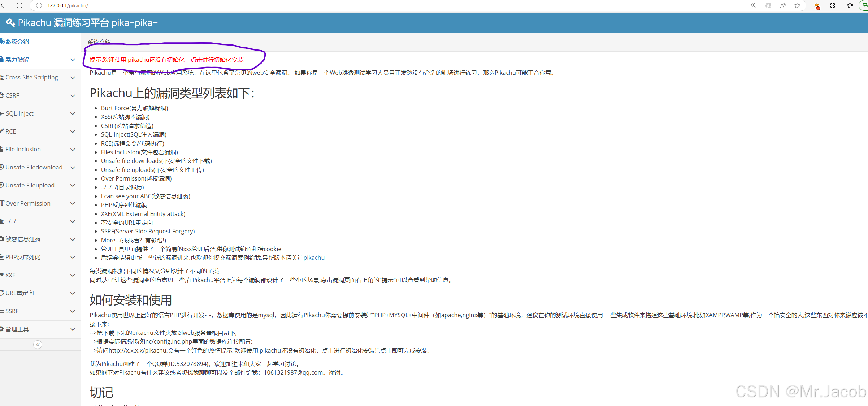Open the File Inclusion sidebar item

pyautogui.click(x=23, y=150)
